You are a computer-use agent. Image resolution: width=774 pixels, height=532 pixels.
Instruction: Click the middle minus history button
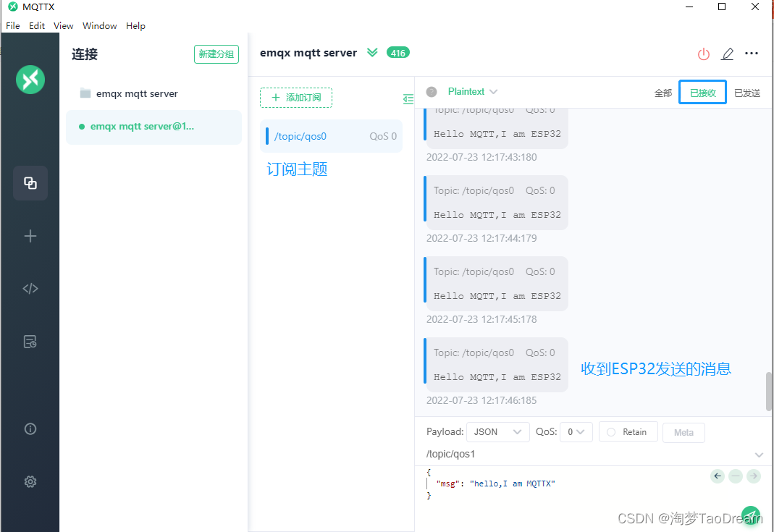click(x=736, y=476)
